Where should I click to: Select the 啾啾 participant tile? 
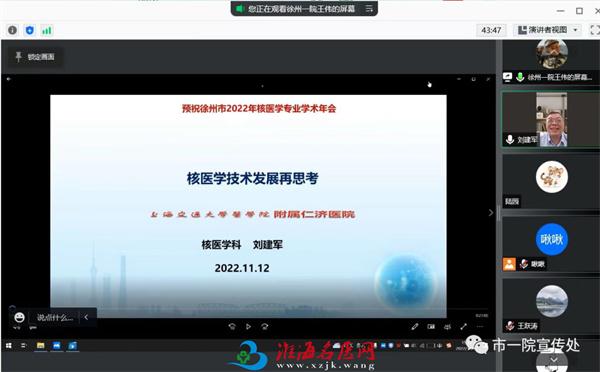click(551, 243)
